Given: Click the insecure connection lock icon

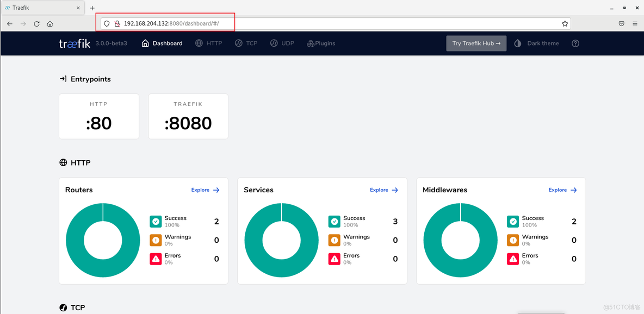Looking at the screenshot, I should (117, 24).
